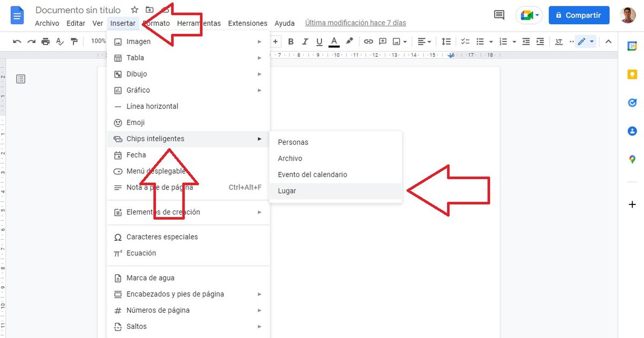Open Google Keep in the right sidebar
644x338 pixels.
632,75
